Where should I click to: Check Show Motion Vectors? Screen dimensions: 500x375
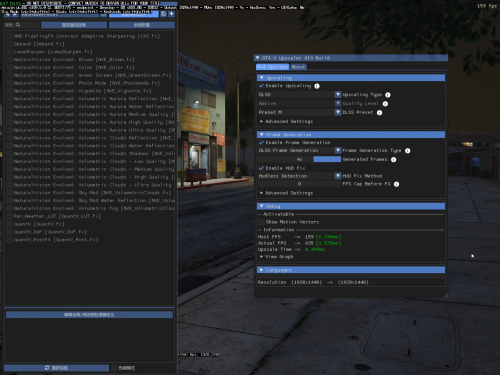(x=261, y=222)
